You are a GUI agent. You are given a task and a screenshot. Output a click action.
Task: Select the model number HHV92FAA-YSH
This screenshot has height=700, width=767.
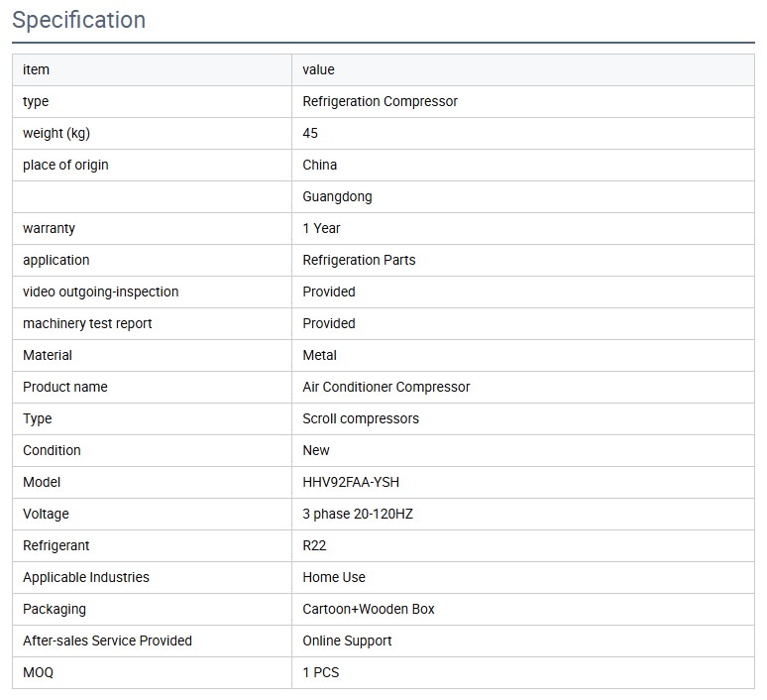pyautogui.click(x=351, y=482)
